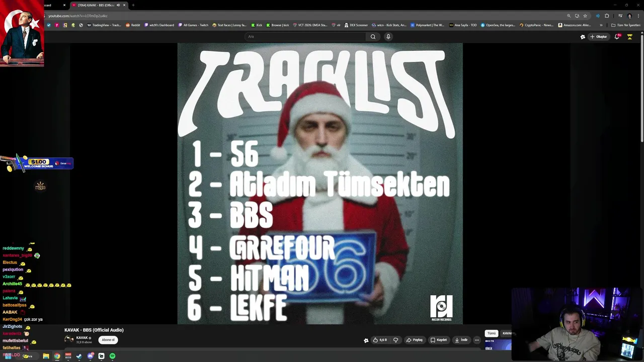Open the CryptoPanic - News bookmark
Viewport: 644px width, 362px height.
[x=536, y=25]
